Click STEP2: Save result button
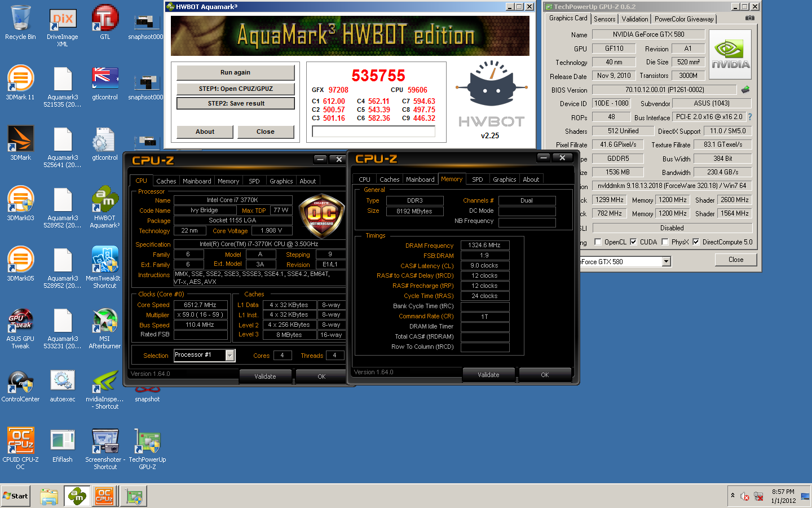This screenshot has height=508, width=812. point(235,103)
